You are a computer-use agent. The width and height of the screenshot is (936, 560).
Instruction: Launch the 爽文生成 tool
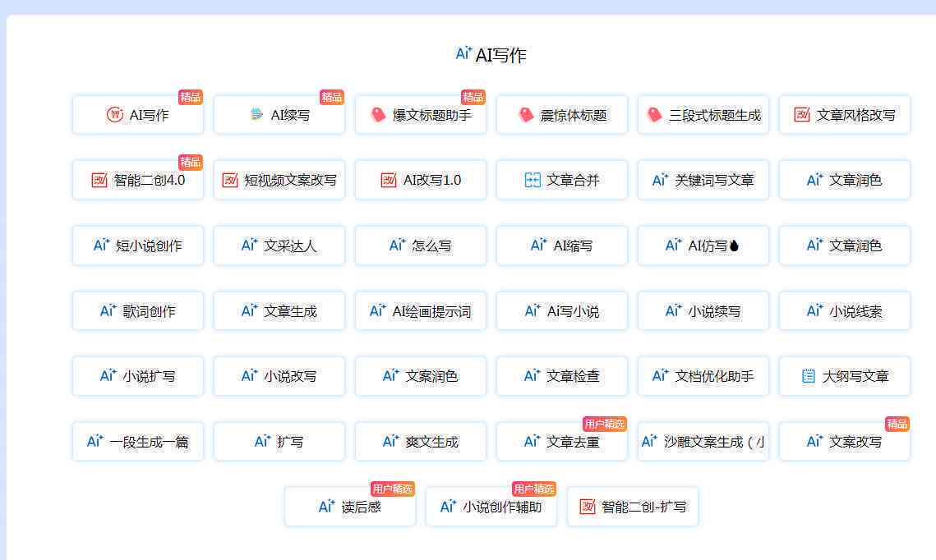coord(421,441)
